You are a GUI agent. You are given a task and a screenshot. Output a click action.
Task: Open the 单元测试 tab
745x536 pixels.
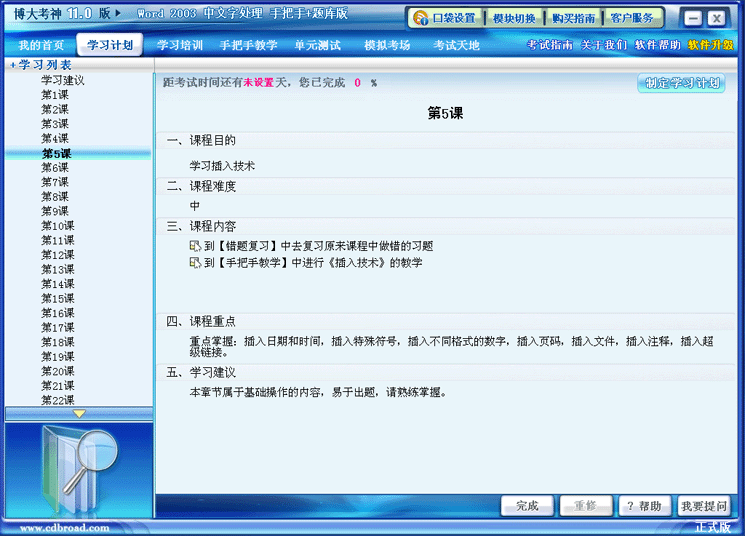point(317,45)
